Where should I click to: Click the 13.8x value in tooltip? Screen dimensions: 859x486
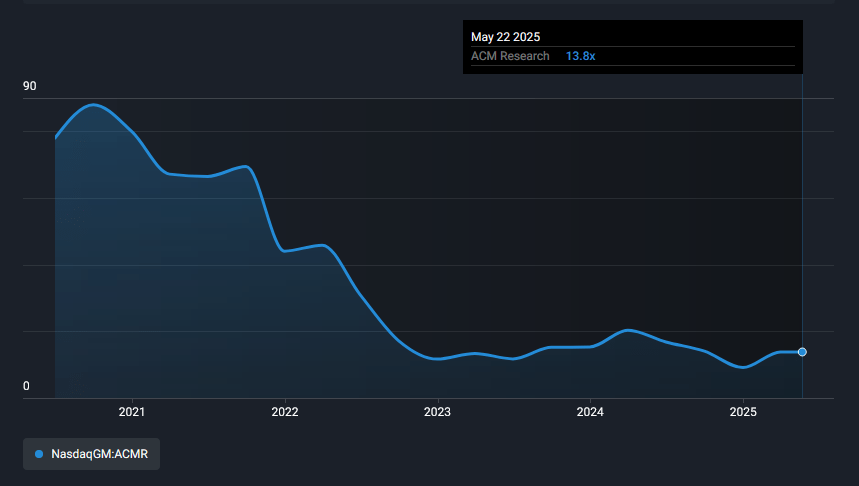[581, 56]
